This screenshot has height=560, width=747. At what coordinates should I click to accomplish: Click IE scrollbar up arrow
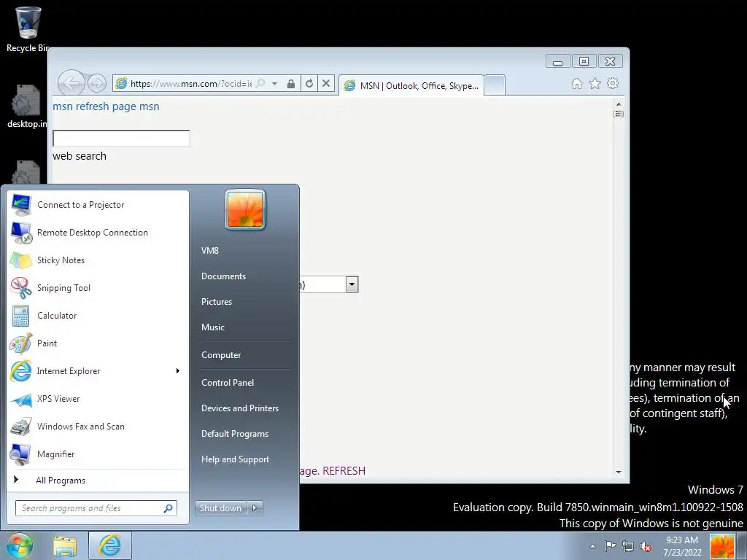point(619,104)
